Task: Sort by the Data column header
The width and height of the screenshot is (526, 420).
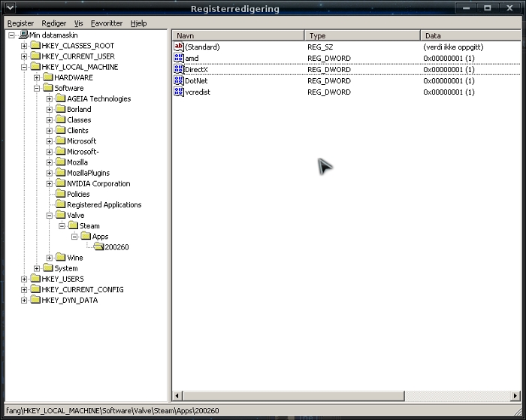Action: click(471, 35)
